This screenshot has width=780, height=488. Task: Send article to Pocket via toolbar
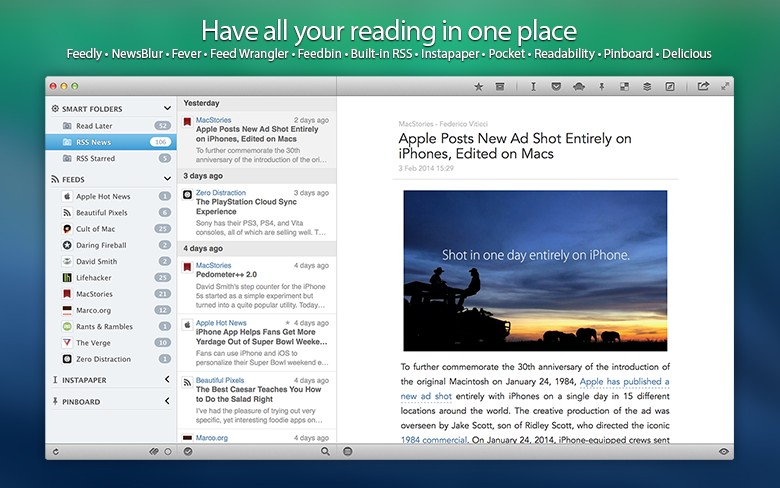(556, 87)
